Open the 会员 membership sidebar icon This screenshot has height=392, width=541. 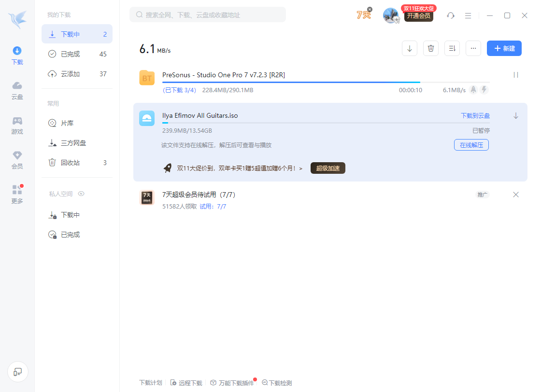[17, 160]
